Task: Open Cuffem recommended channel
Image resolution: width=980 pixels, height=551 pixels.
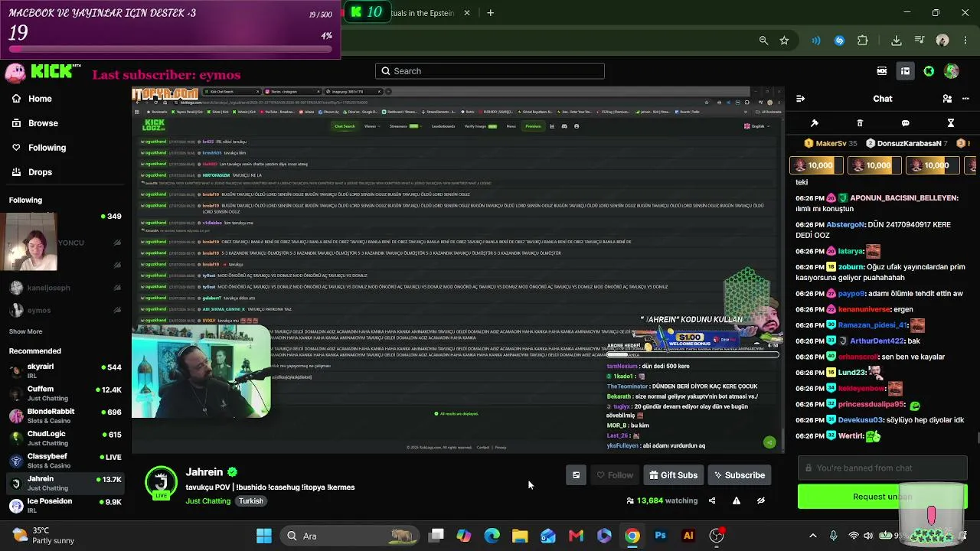Action: (x=65, y=393)
